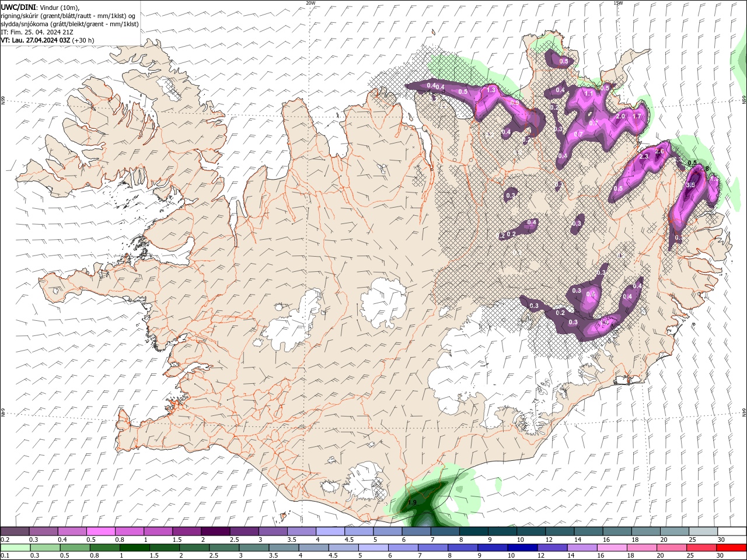This screenshot has height=560, width=747.
Task: Click the rain legend swatch between 0.5 and 0.8
Action: coord(76,548)
